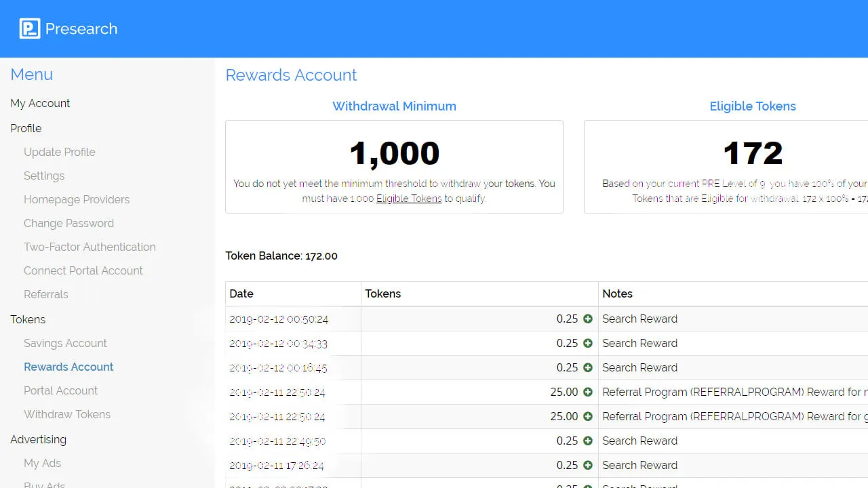The height and width of the screenshot is (488, 868).
Task: Click the 172 eligible tokens value
Action: click(753, 153)
